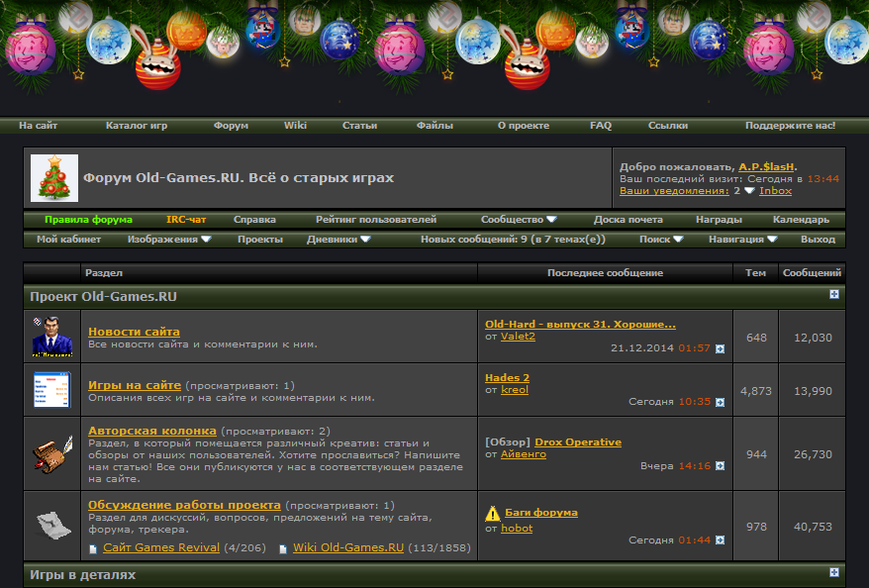The width and height of the screenshot is (869, 588).
Task: Click the Проект Old-Games.RU category title
Action: [103, 297]
